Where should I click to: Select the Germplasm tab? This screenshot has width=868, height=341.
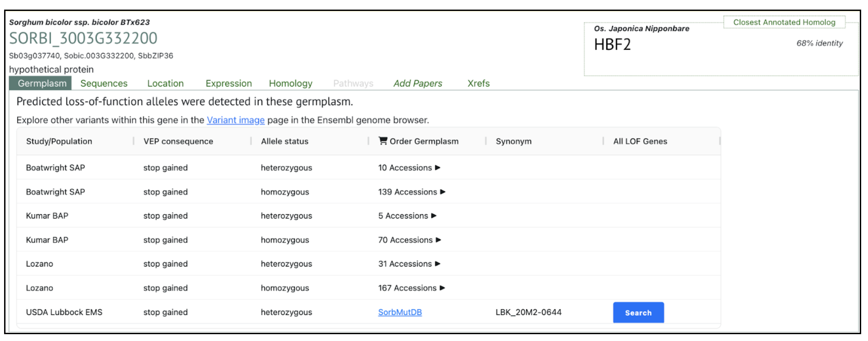coord(42,84)
